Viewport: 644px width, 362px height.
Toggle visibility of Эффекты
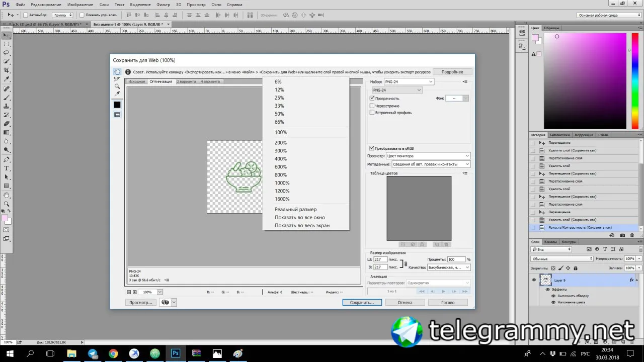pos(547,289)
